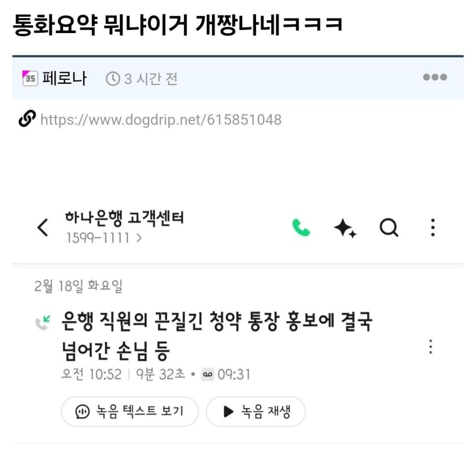The image size is (476, 459).
Task: Click the search magnifier icon
Action: tap(389, 227)
